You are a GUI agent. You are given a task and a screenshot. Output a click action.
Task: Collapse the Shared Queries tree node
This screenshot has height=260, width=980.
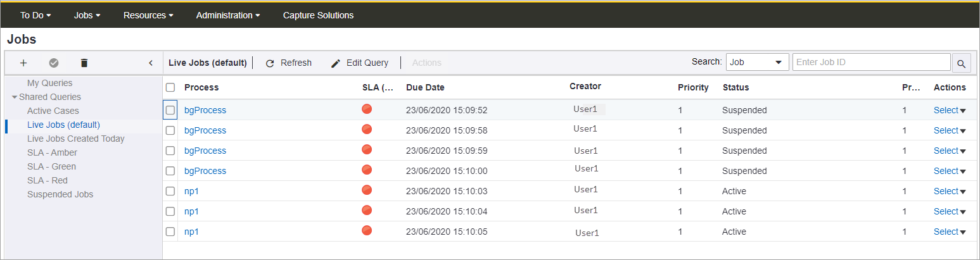click(15, 97)
